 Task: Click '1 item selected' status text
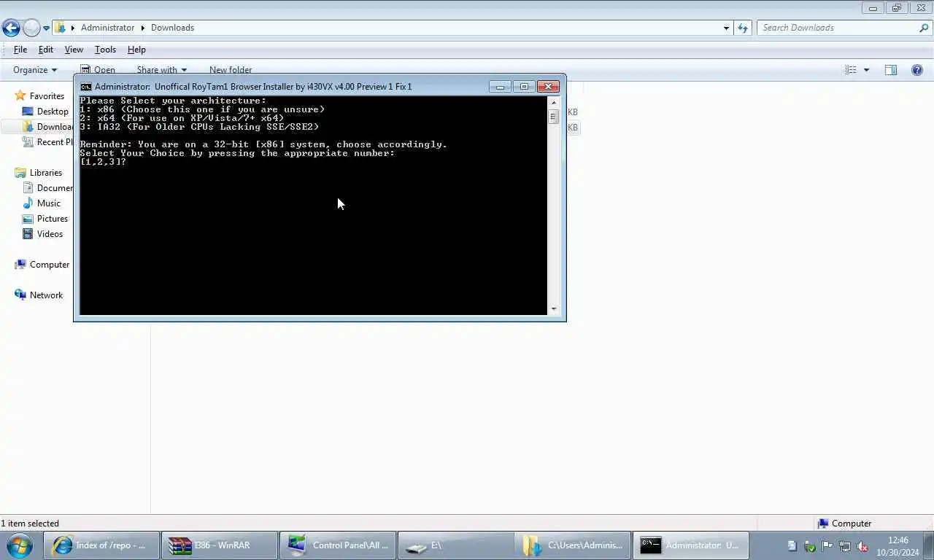tap(30, 524)
